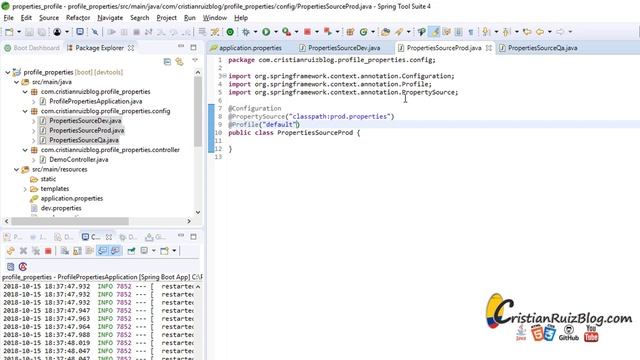Toggle Show Console on Standard Out
The image size is (640, 360).
(102, 251)
